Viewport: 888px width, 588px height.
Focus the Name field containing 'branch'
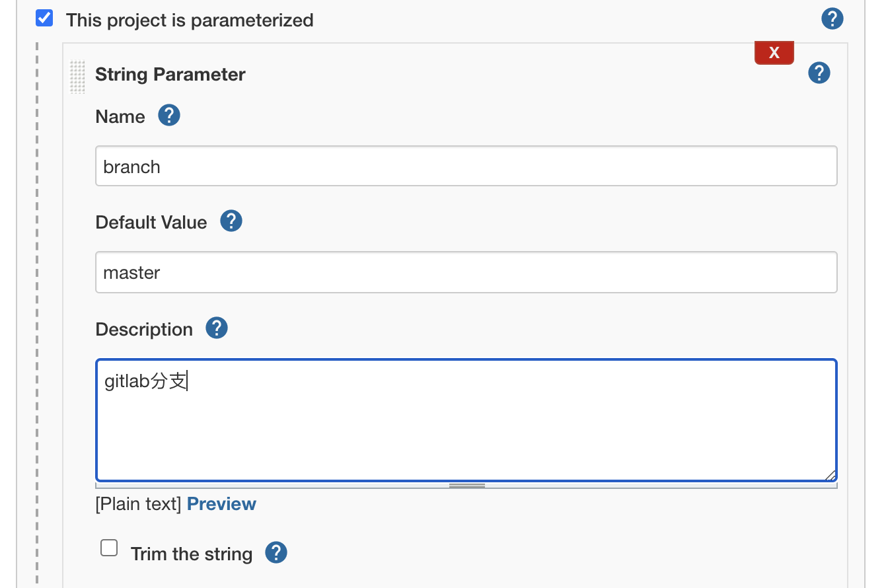466,166
